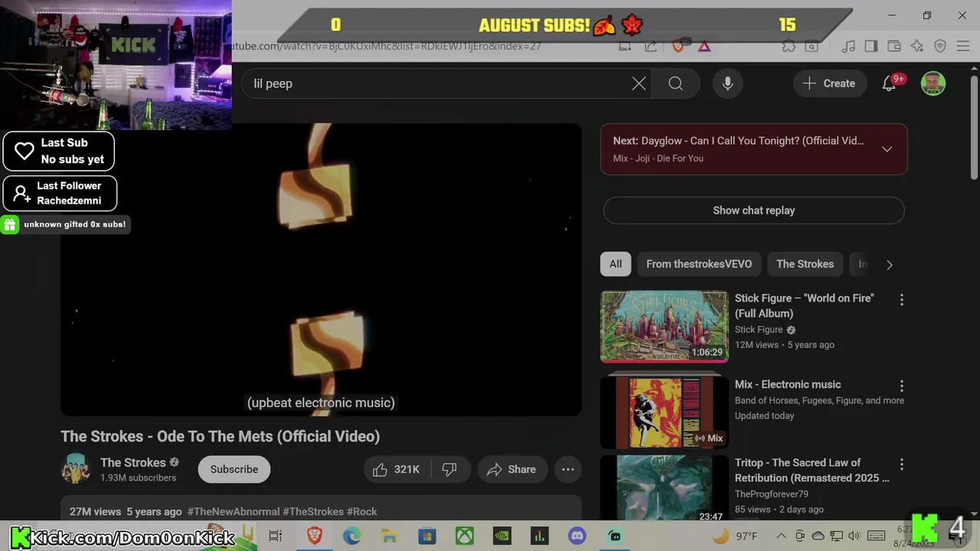Select The Strokes filter chip
Screen dimensions: 980x551
point(805,264)
